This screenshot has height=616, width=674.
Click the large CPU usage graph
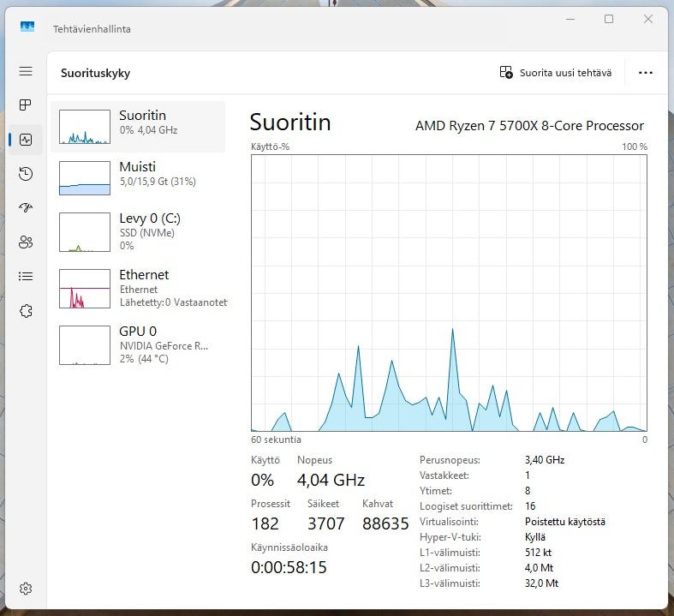pos(449,293)
